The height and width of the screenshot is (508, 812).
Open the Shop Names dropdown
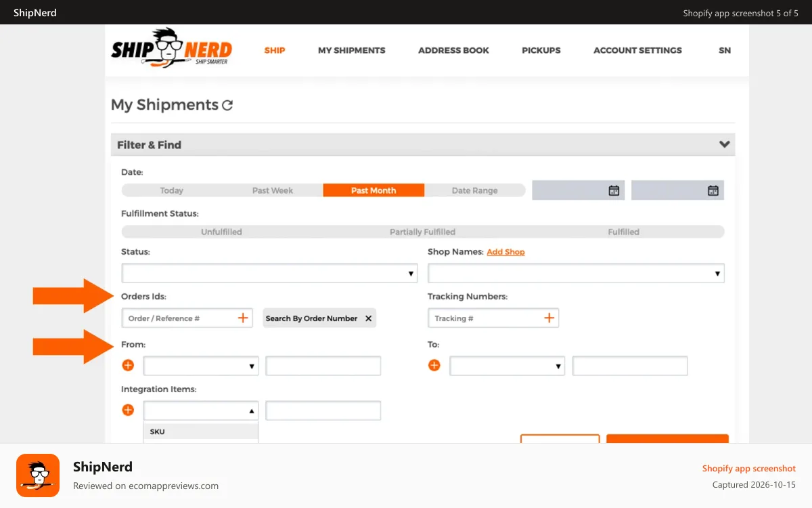coord(576,273)
